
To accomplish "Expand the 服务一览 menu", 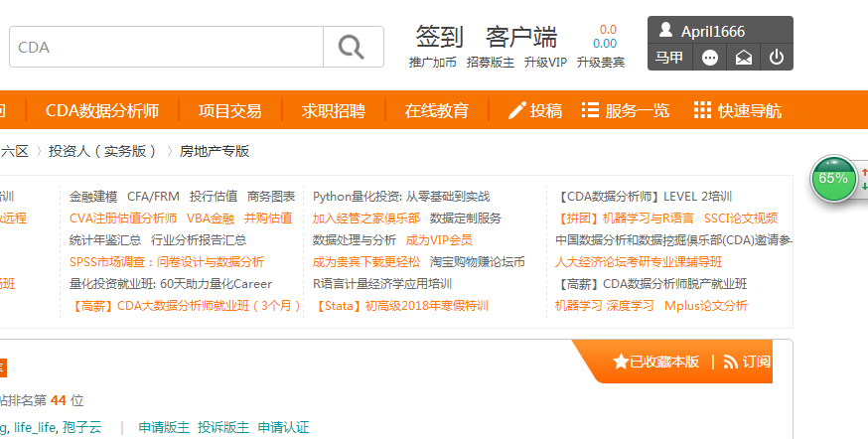I will [638, 110].
